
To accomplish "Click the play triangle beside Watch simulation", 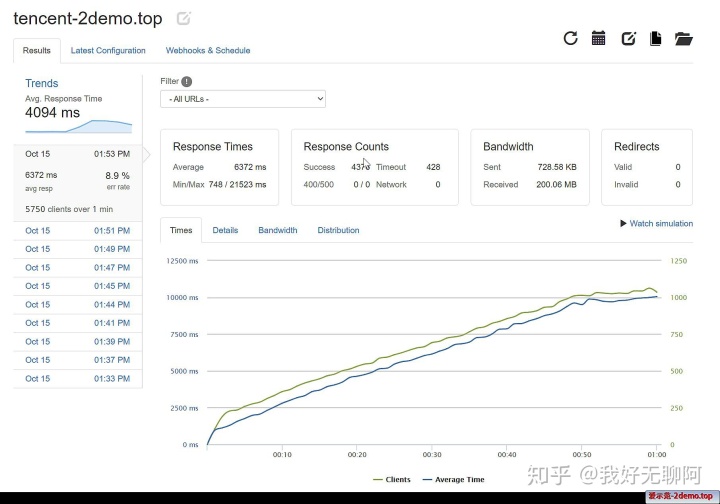I will 623,224.
